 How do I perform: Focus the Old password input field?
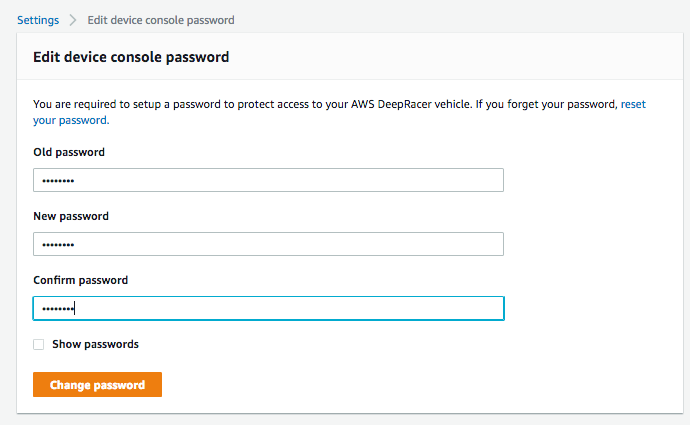pyautogui.click(x=268, y=180)
